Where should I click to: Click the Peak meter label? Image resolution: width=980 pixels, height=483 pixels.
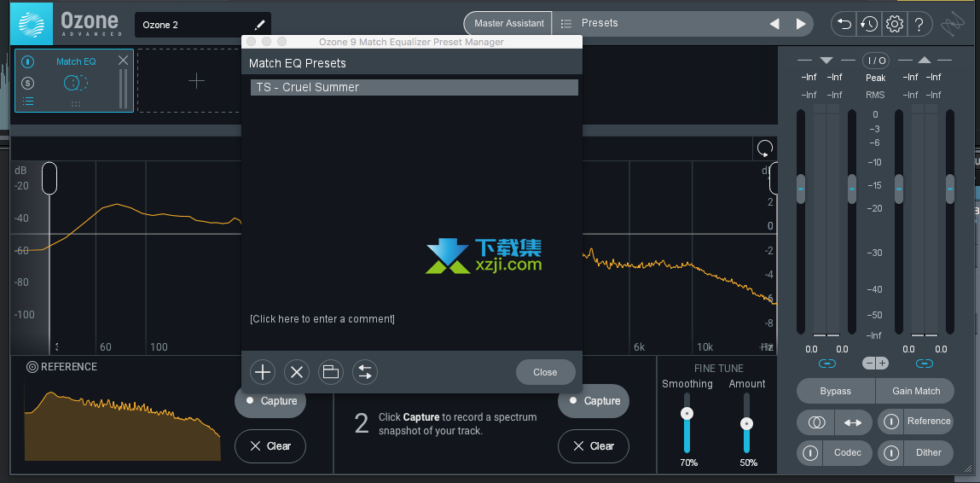point(876,79)
